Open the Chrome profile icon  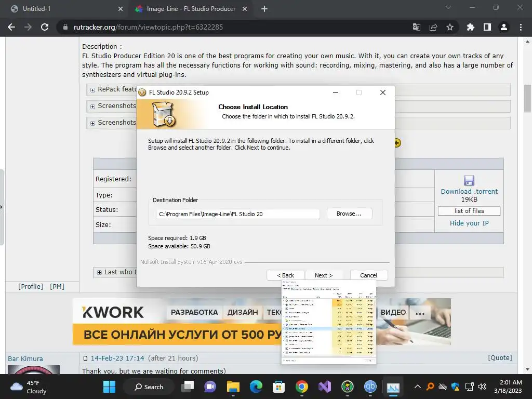click(x=504, y=27)
